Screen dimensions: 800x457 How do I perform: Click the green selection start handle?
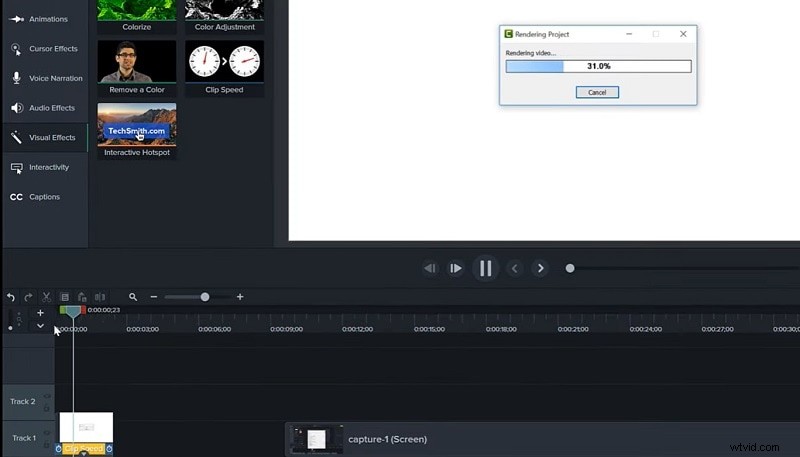[x=62, y=310]
